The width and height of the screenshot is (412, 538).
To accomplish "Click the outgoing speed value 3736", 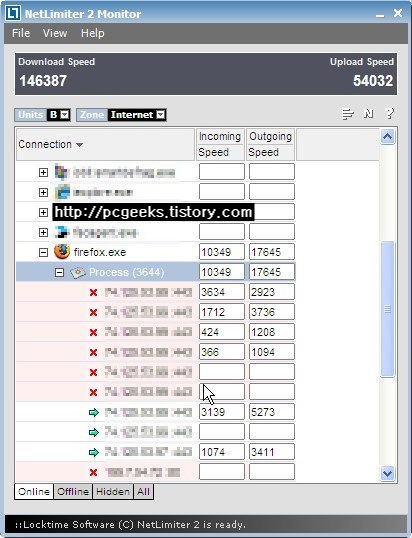I will [272, 312].
